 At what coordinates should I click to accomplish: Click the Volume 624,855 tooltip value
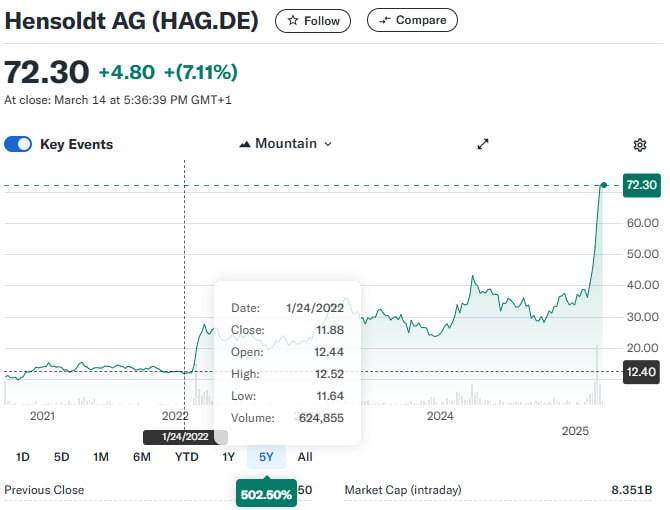coord(321,418)
